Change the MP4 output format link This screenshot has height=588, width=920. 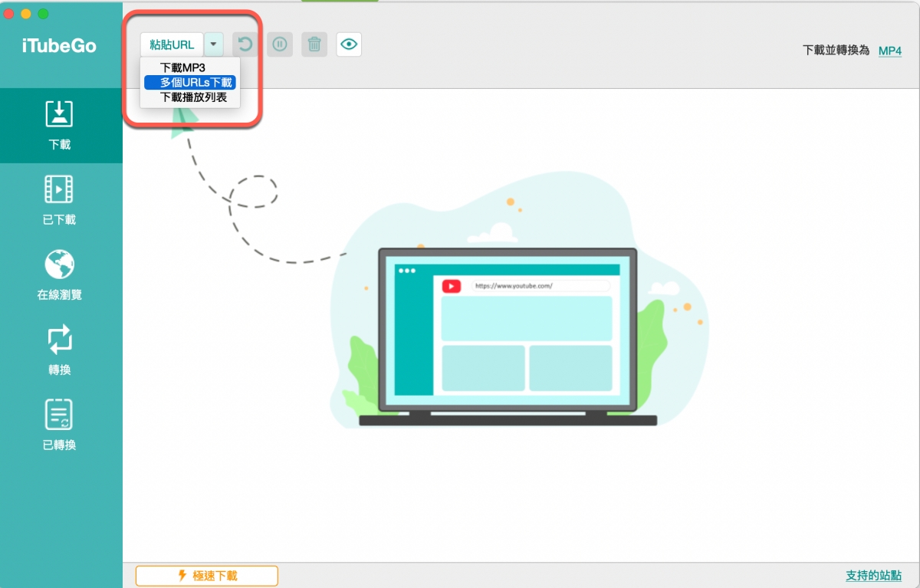point(890,51)
